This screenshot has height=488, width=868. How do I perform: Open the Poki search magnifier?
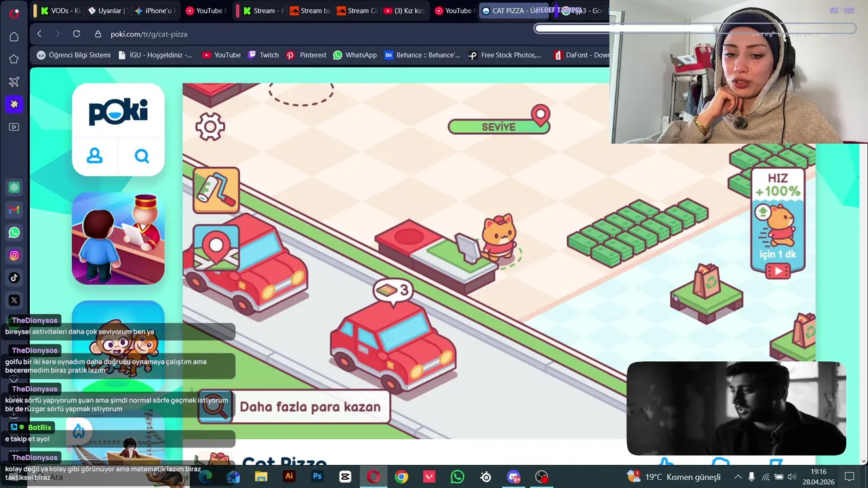pyautogui.click(x=142, y=156)
